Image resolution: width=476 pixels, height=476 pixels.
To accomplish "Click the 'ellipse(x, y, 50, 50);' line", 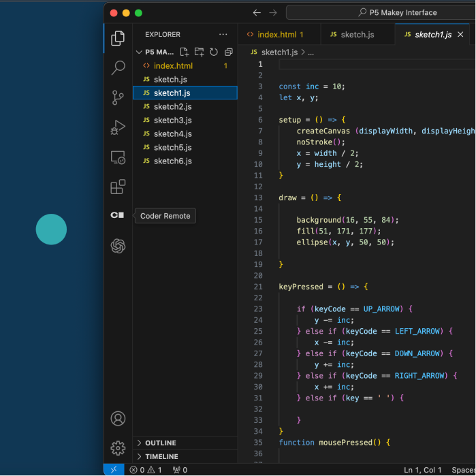I will point(345,242).
